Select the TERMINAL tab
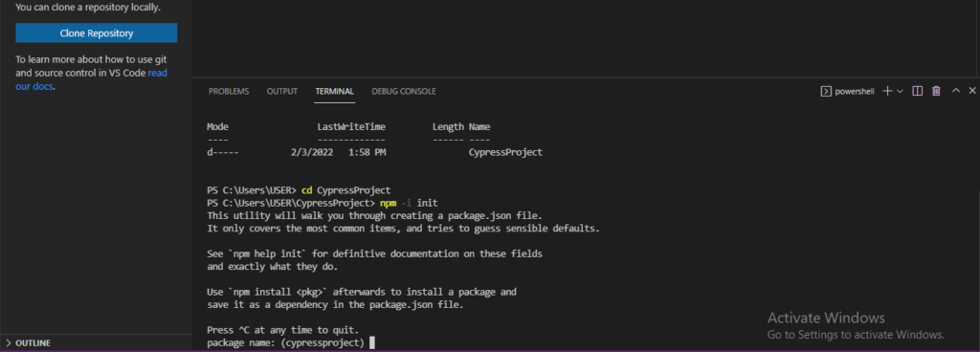The width and height of the screenshot is (980, 352). [334, 91]
